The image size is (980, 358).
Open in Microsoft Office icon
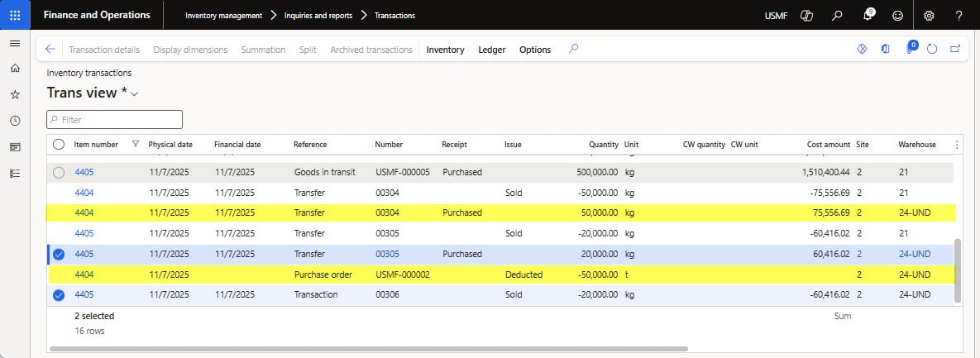[x=885, y=49]
